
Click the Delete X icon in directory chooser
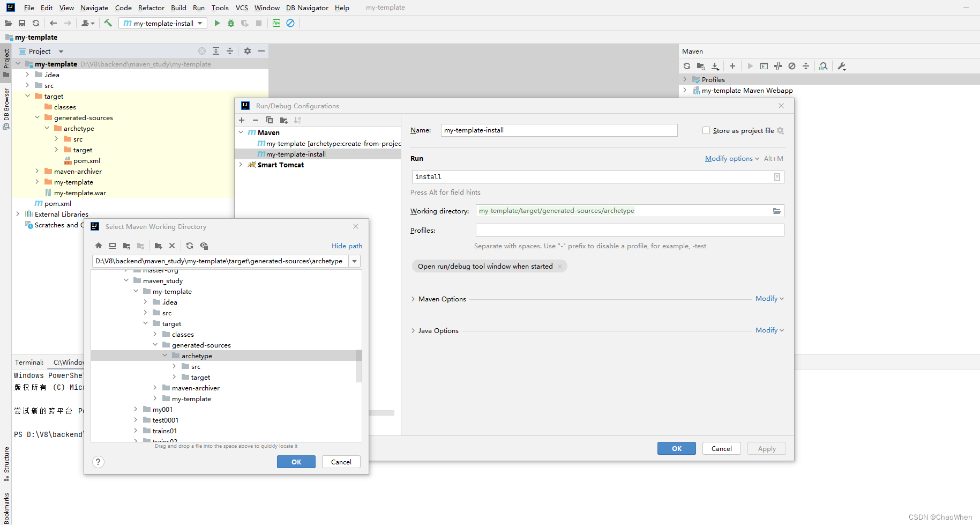point(172,246)
